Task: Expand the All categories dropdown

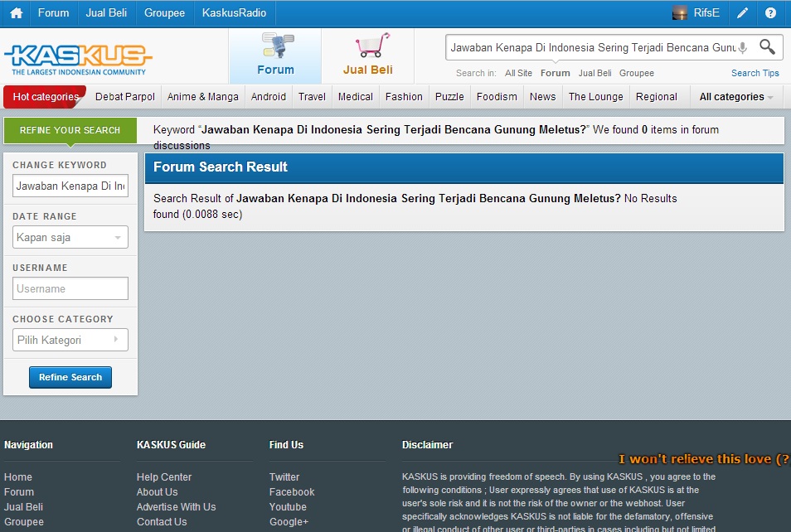Action: (736, 97)
